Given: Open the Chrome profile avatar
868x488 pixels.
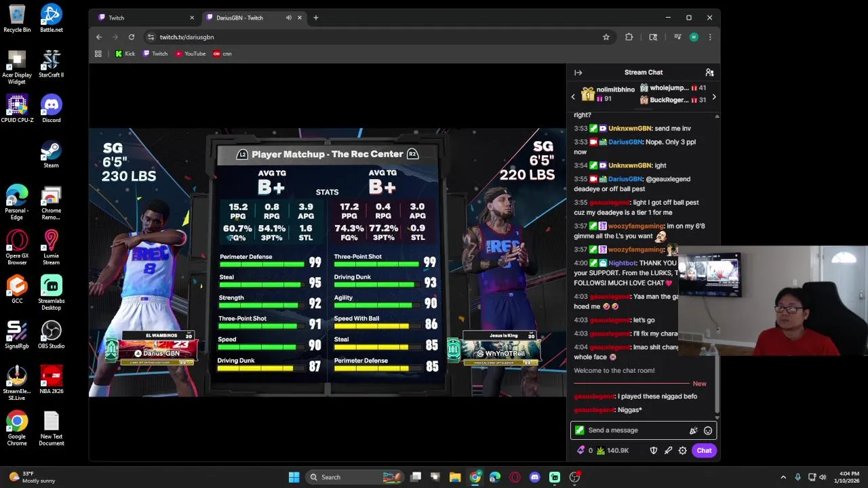Looking at the screenshot, I should (694, 37).
